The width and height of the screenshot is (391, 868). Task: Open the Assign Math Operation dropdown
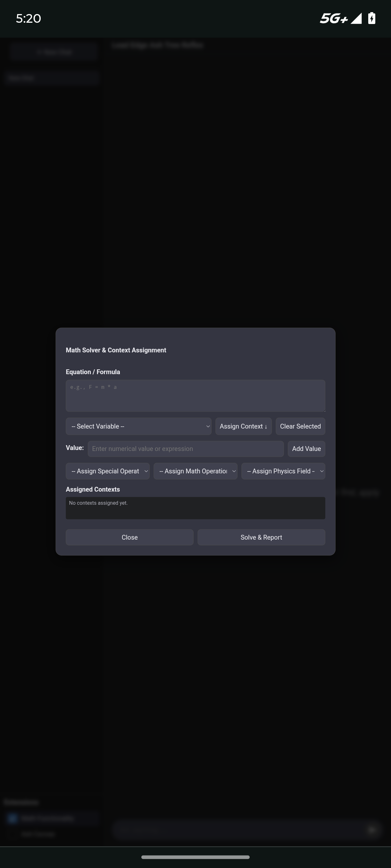pyautogui.click(x=195, y=471)
